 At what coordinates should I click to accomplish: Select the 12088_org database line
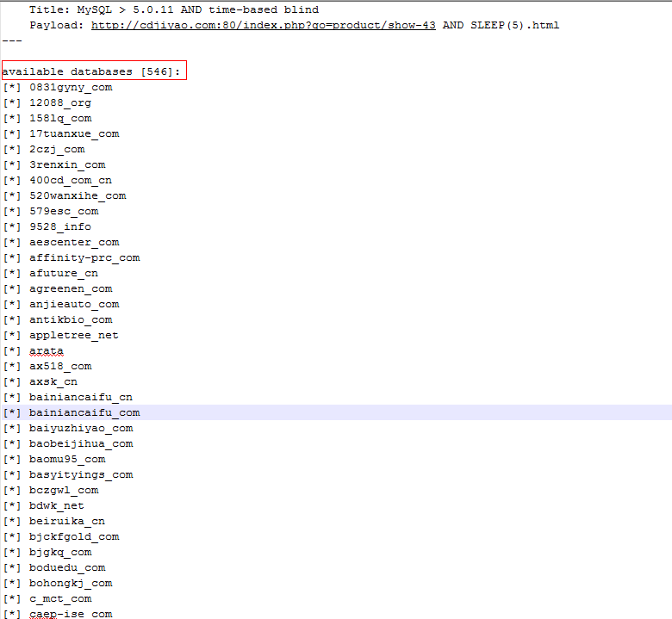pos(60,102)
